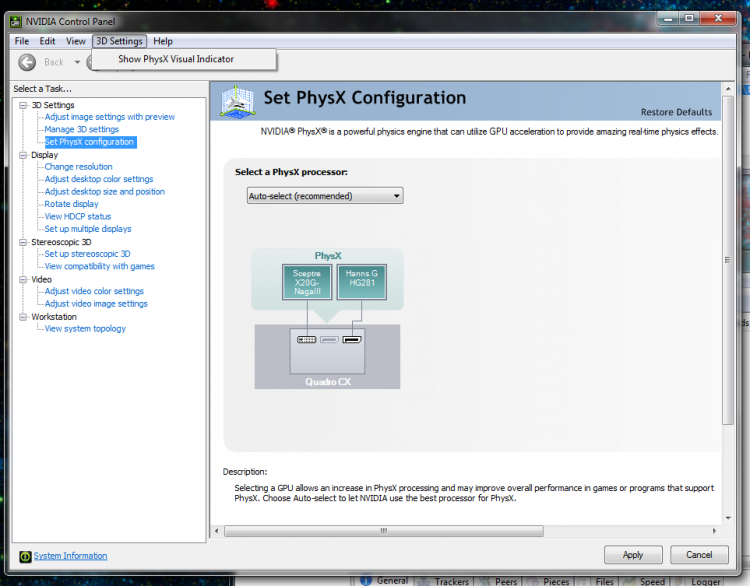Open Change resolution
This screenshot has height=586, width=750.
coord(78,166)
